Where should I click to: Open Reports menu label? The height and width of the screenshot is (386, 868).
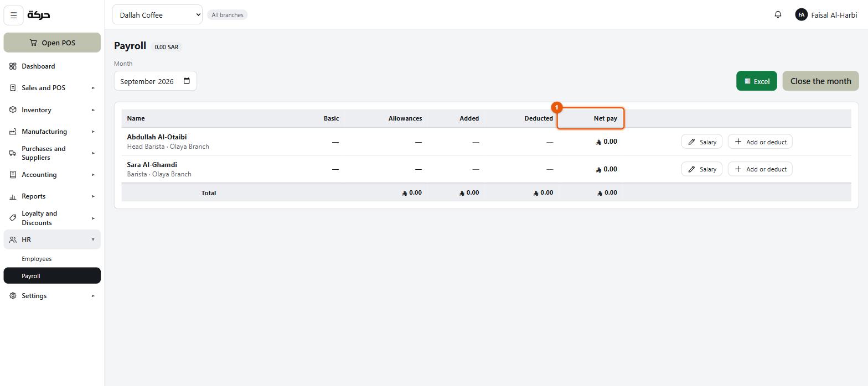tap(34, 196)
